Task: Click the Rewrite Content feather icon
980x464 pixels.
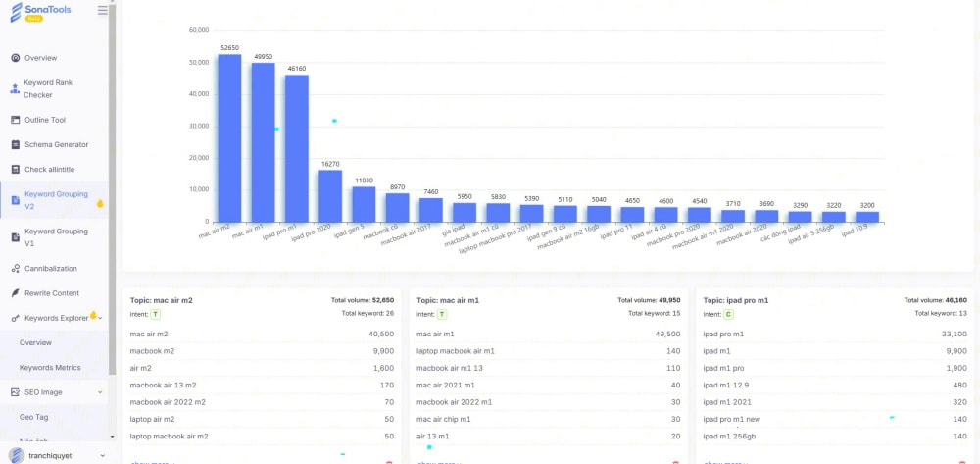Action: tap(15, 293)
